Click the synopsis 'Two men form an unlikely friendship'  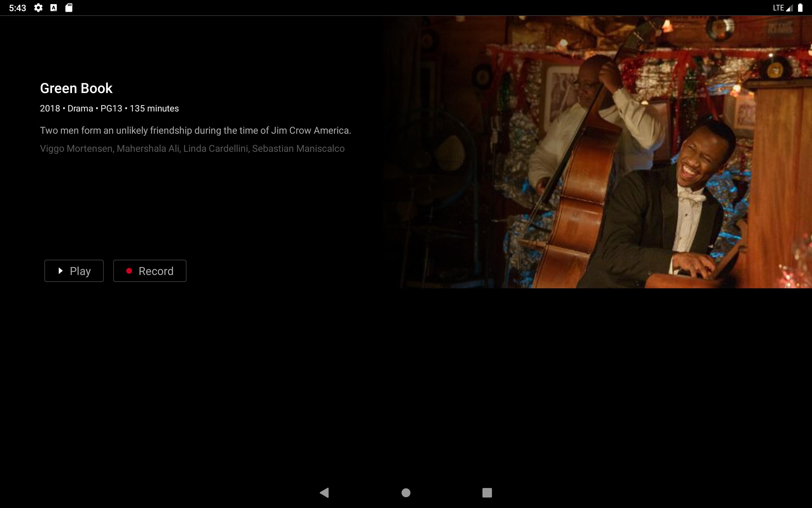click(196, 130)
